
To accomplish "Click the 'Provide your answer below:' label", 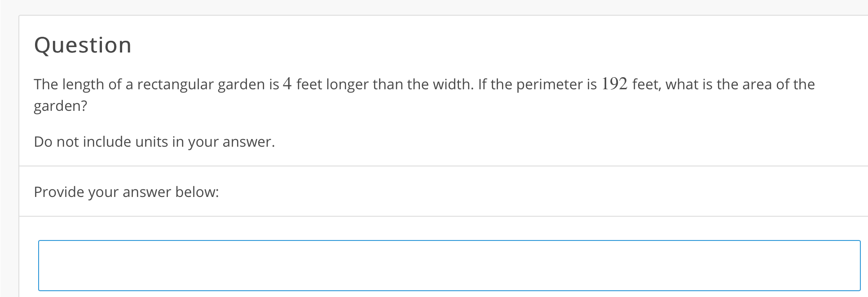I will click(x=126, y=192).
